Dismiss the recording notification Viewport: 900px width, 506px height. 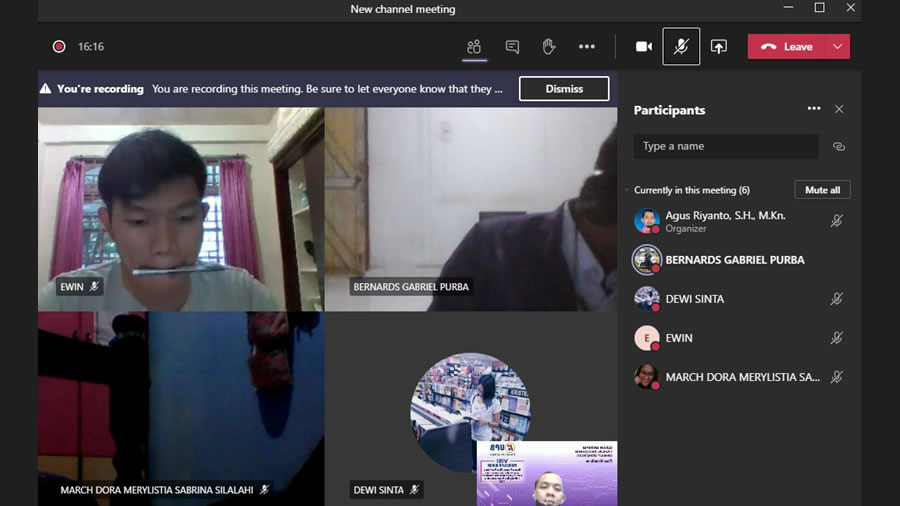coord(564,89)
